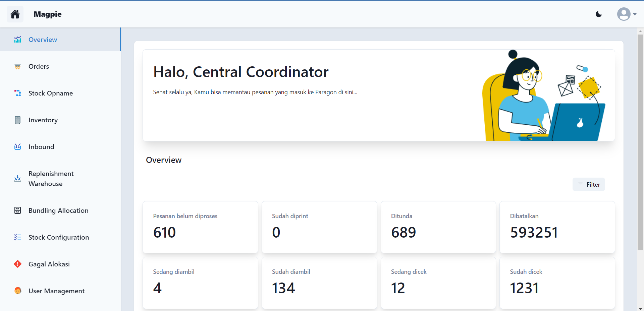Screen dimensions: 644x311
Task: Click the Inventory icon in sidebar
Action: pos(18,120)
